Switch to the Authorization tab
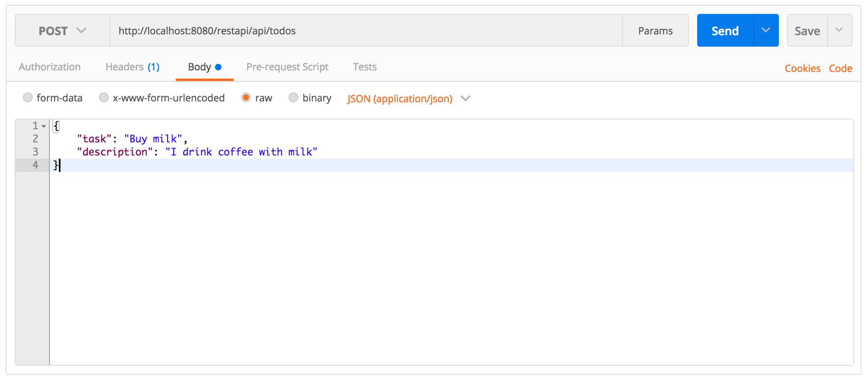Image resolution: width=868 pixels, height=378 pixels. coord(49,67)
